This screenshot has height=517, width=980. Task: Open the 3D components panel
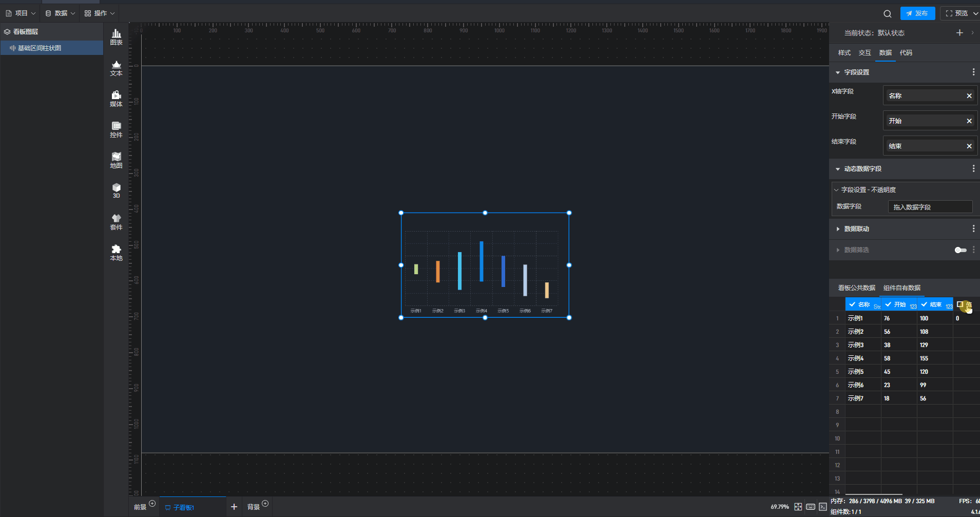pos(117,190)
